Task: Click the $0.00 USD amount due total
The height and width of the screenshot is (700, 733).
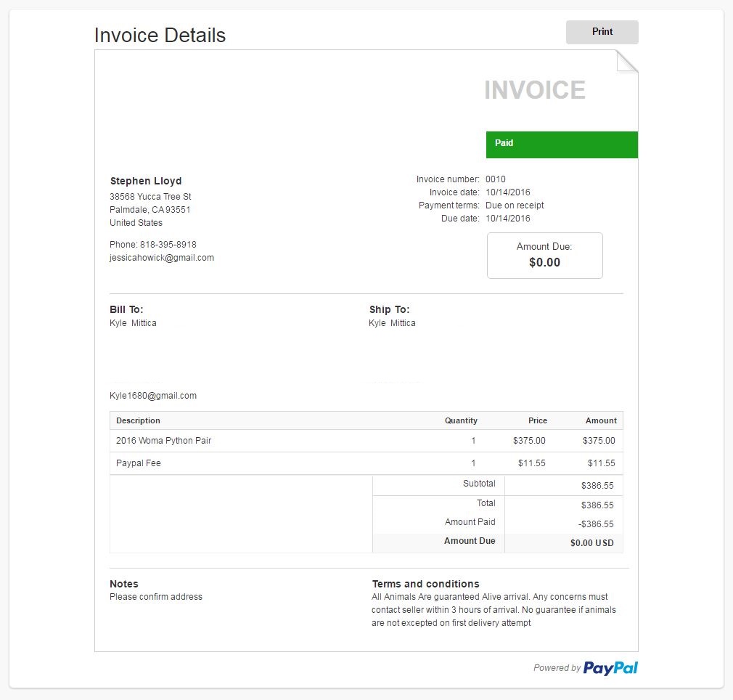Action: pyautogui.click(x=591, y=543)
